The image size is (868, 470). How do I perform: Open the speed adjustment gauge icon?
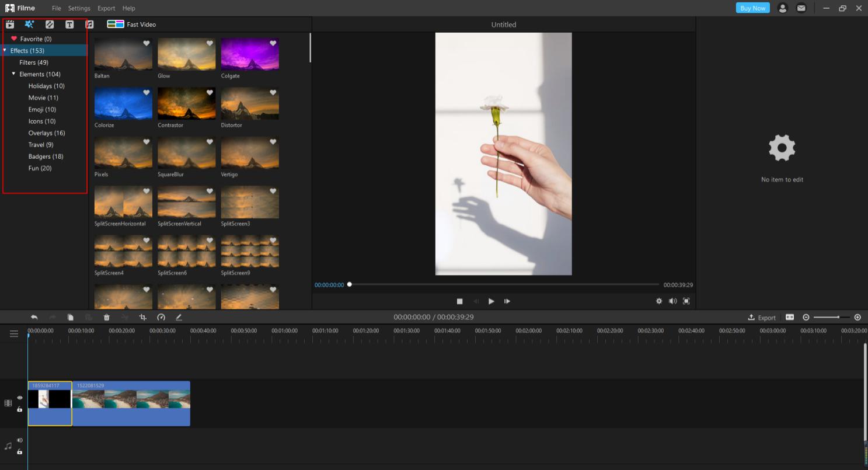161,317
